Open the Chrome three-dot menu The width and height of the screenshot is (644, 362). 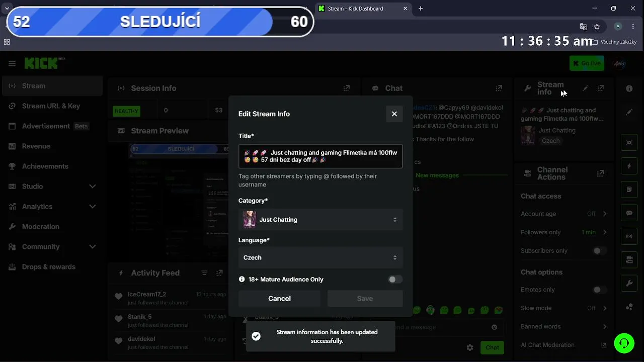(x=633, y=26)
